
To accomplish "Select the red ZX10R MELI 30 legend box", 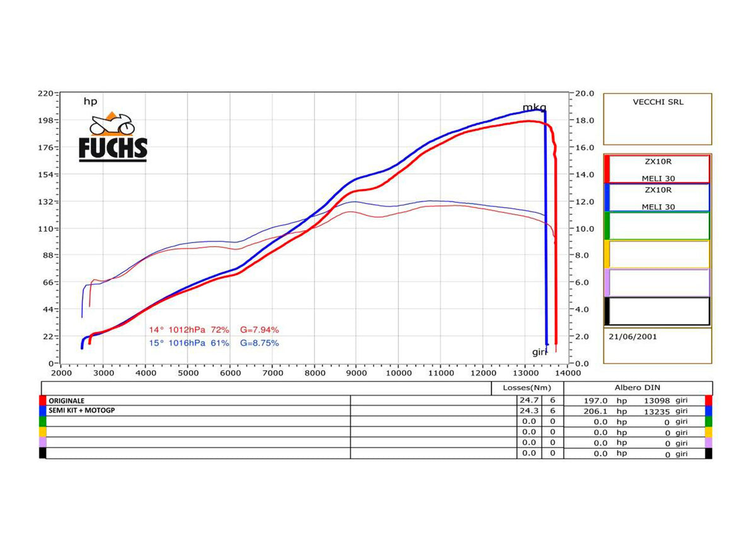I will coord(657,169).
